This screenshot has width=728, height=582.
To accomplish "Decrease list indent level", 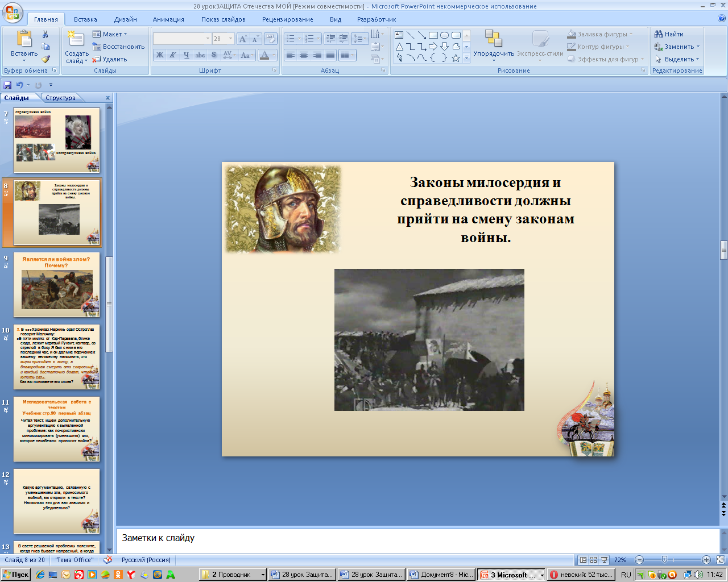I will point(331,39).
